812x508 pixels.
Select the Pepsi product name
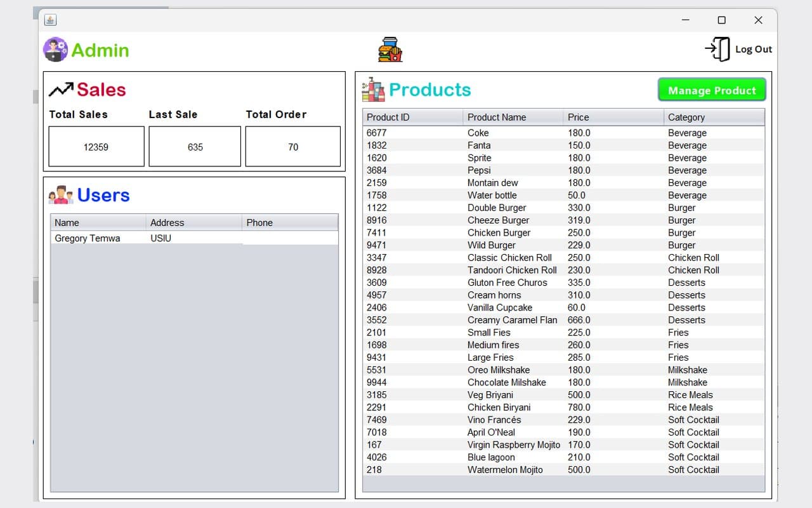(479, 170)
